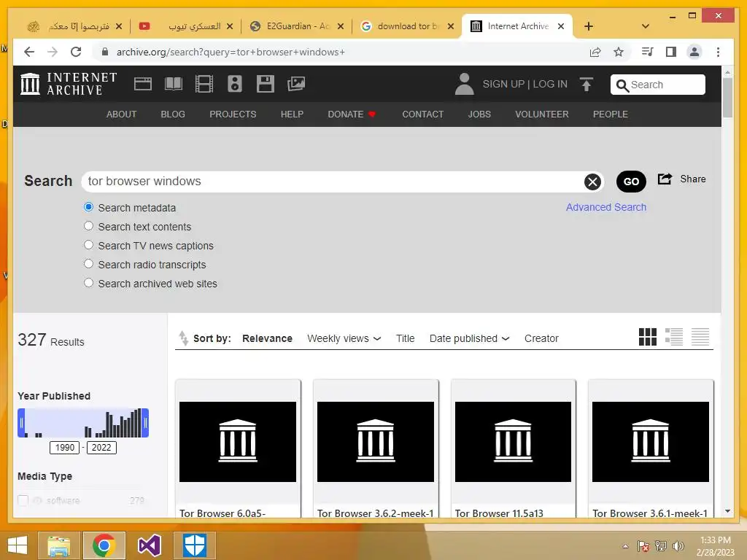Image resolution: width=747 pixels, height=560 pixels.
Task: Go back with browser back arrow
Action: [29, 52]
